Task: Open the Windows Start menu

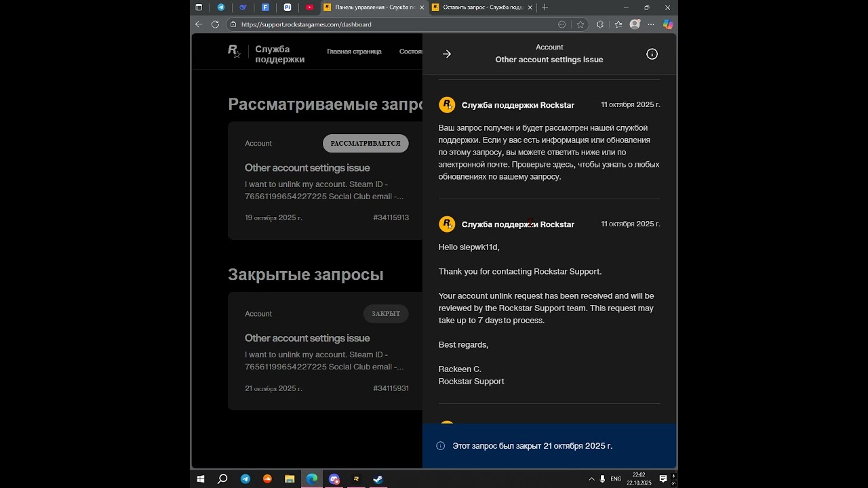Action: [201, 479]
